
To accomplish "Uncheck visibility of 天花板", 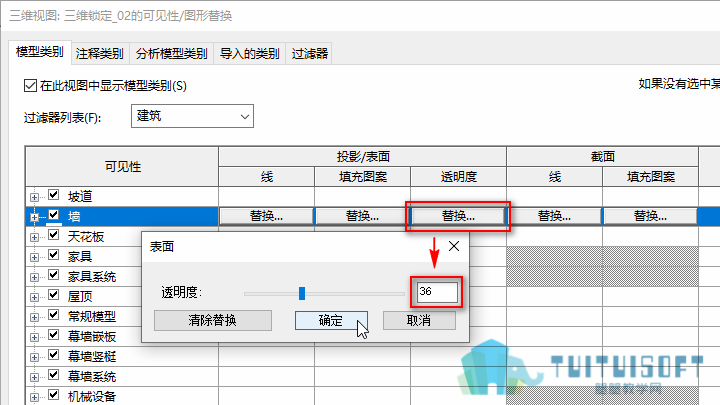I will click(54, 235).
